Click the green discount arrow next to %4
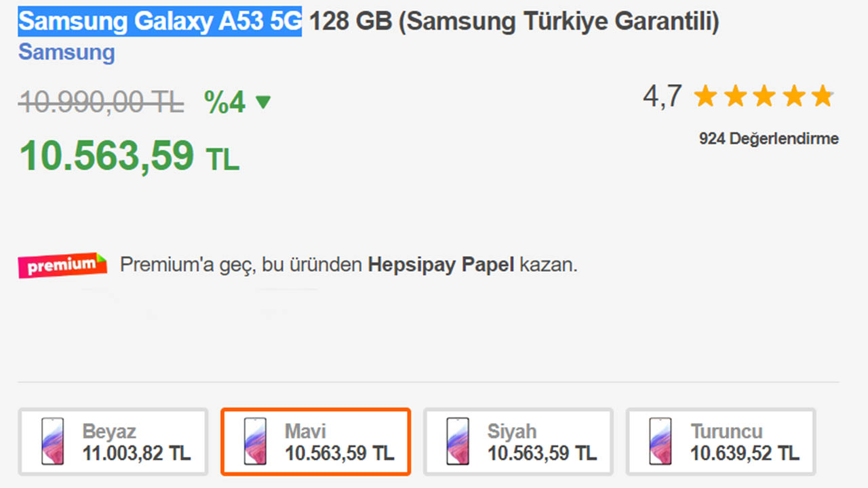Image resolution: width=868 pixels, height=488 pixels. click(262, 102)
